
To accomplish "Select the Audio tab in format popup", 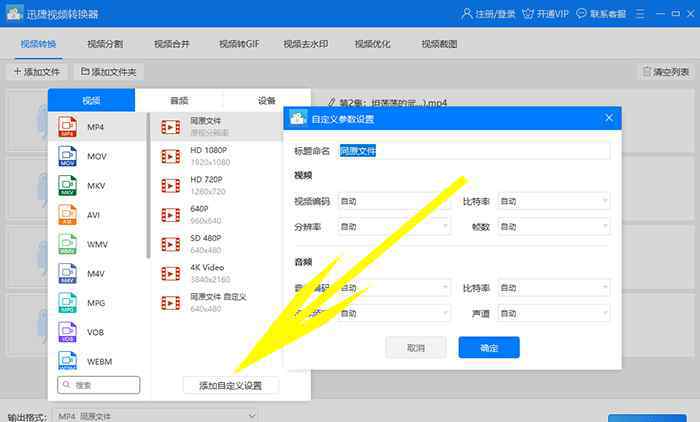I will click(x=179, y=100).
